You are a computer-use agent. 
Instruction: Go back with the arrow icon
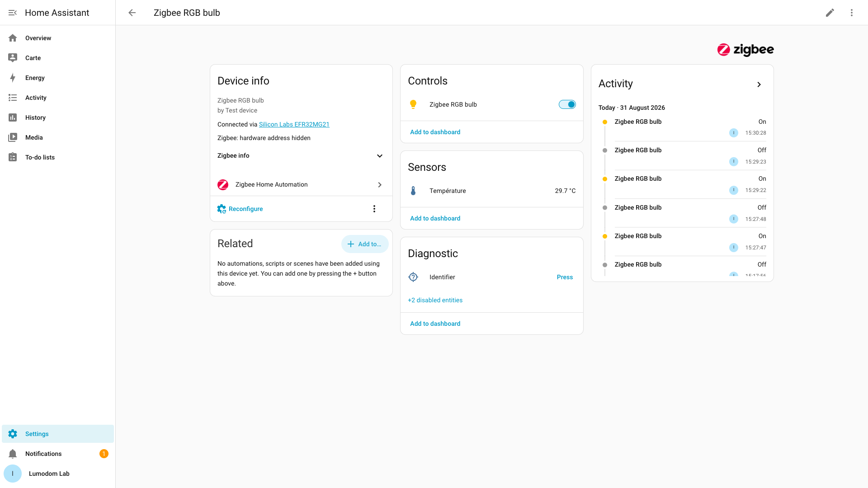click(x=132, y=13)
